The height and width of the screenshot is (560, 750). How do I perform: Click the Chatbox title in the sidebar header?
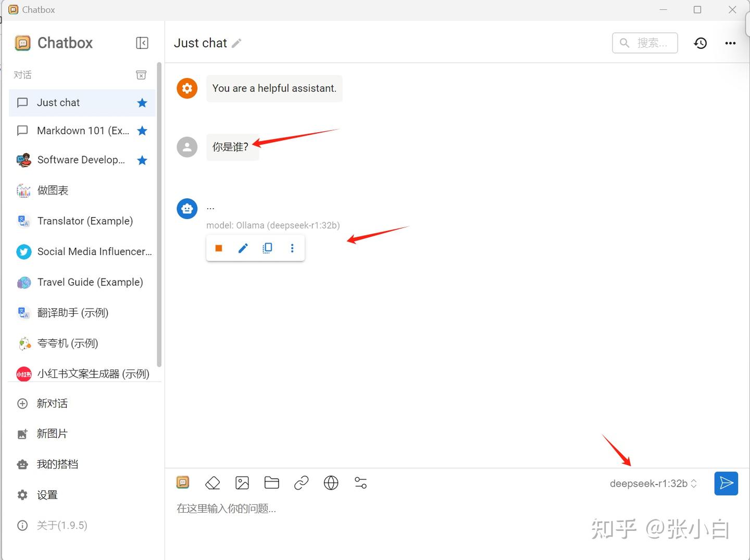(65, 43)
